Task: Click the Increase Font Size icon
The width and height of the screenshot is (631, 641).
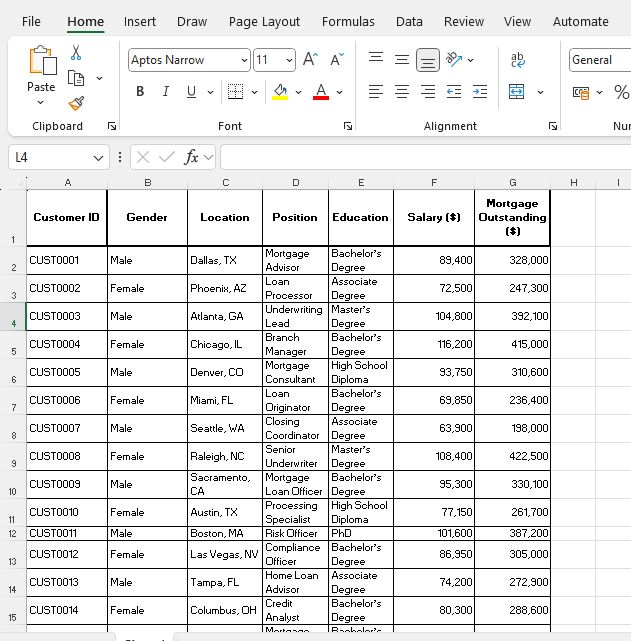Action: pos(310,60)
